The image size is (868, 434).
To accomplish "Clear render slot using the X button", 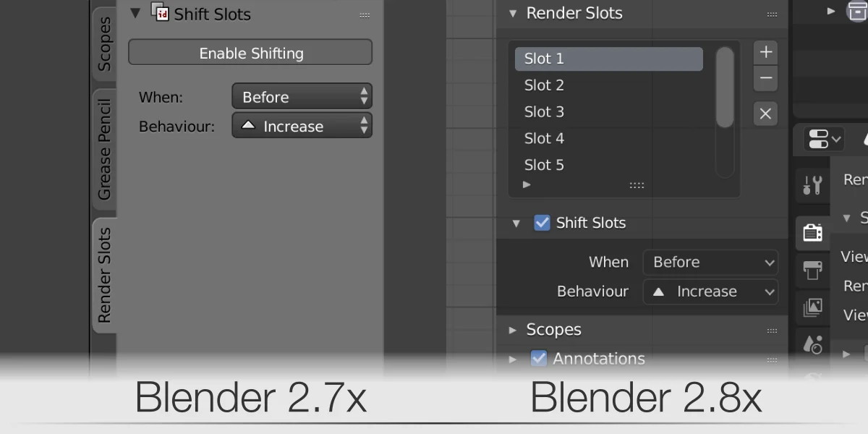I will pos(765,114).
